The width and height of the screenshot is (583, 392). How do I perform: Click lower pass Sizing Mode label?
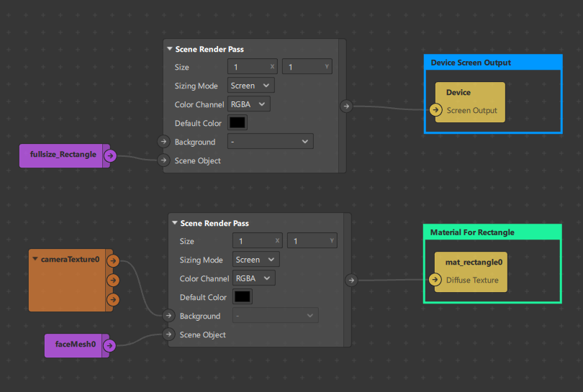201,260
